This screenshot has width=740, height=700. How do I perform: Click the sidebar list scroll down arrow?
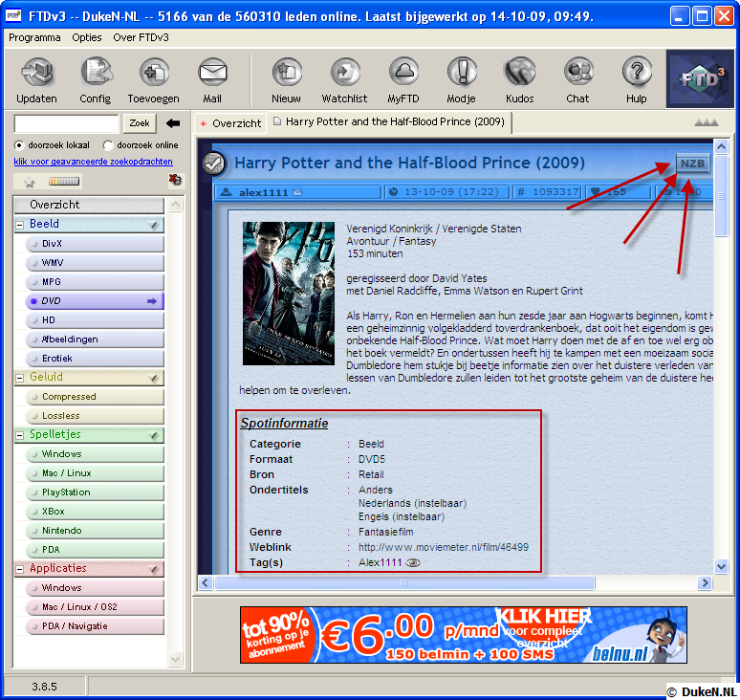click(x=175, y=659)
